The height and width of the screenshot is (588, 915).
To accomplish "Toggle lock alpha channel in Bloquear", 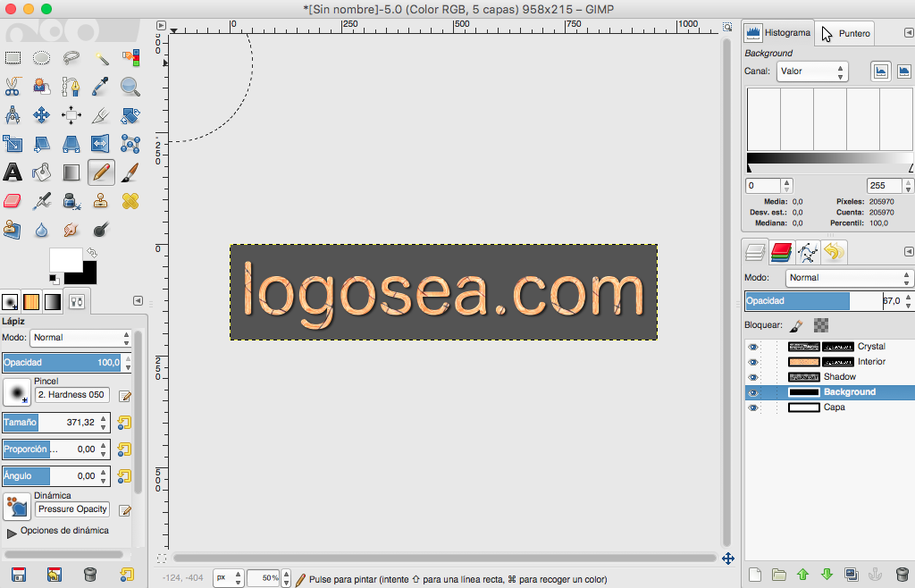I will point(821,325).
